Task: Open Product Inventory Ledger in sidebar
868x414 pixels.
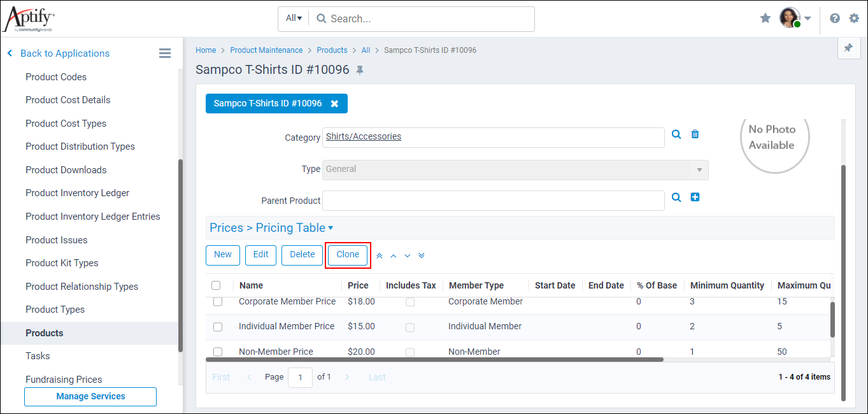Action: [78, 193]
